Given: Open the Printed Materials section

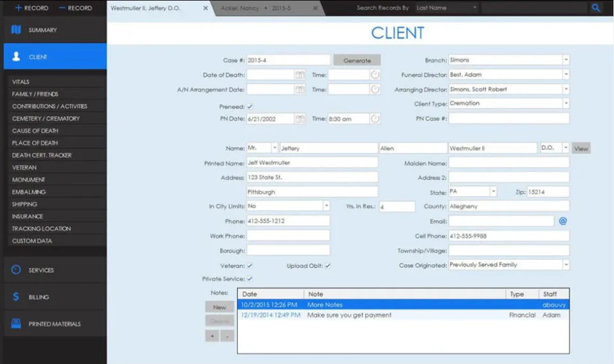Looking at the screenshot, I should (55, 324).
